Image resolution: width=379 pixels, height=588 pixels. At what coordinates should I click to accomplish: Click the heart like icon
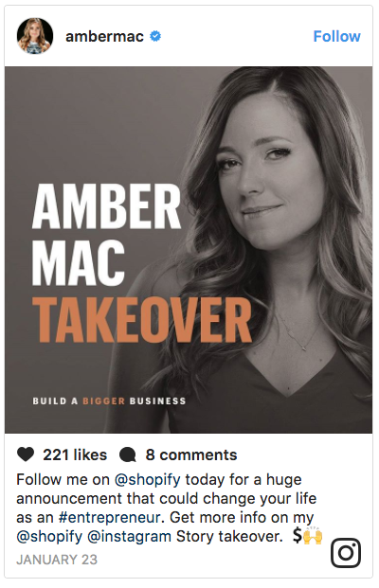click(x=26, y=454)
